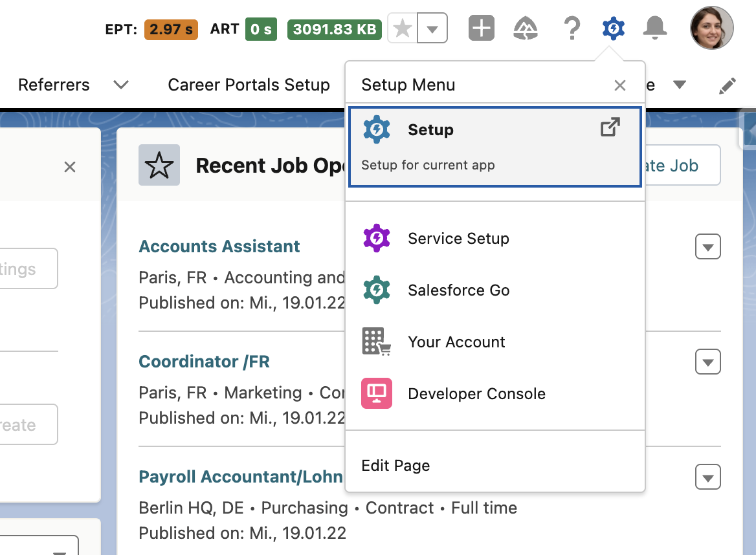Click the pencil edit navigation icon
Viewport: 756px width, 555px height.
tap(728, 85)
